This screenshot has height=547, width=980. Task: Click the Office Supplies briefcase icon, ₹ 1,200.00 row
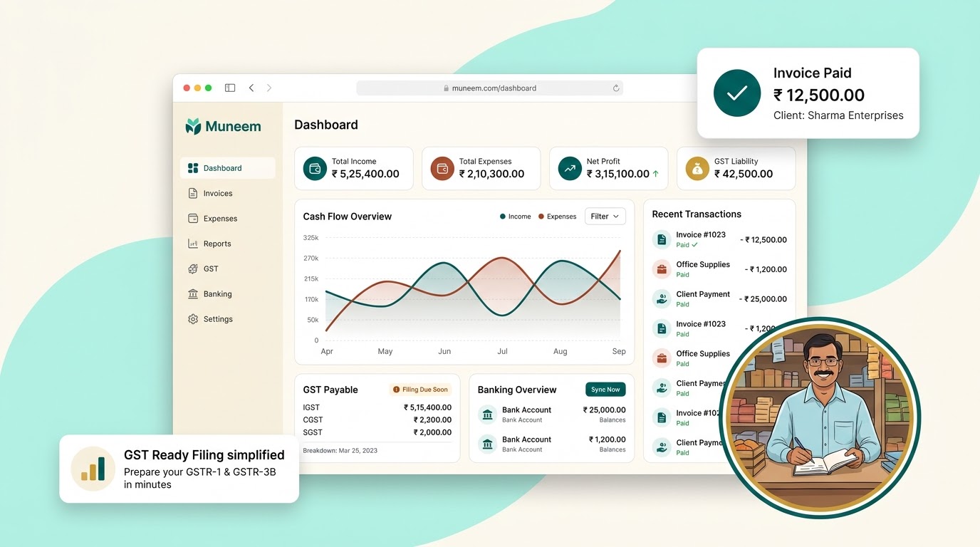[662, 269]
